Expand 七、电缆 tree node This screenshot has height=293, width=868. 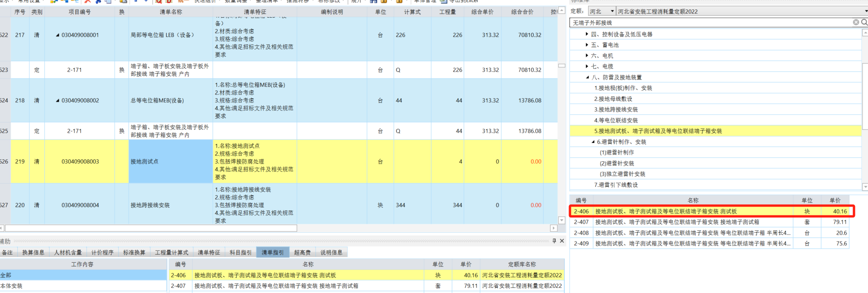click(587, 66)
